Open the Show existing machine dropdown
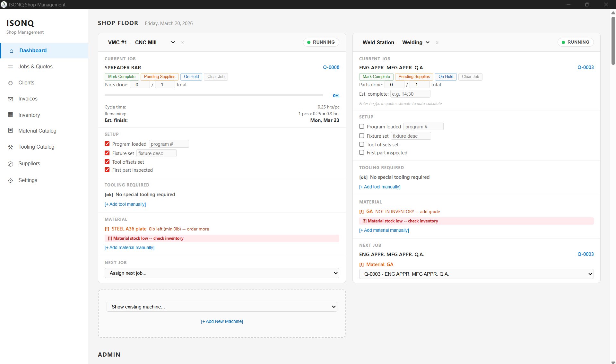Screen dimensions: 616x364 click(222, 307)
